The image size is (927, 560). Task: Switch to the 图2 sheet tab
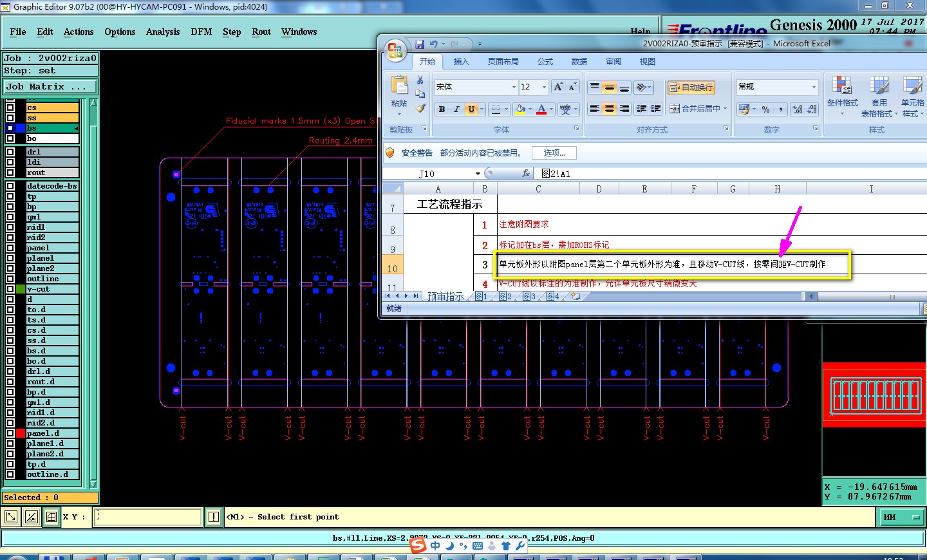click(x=505, y=296)
